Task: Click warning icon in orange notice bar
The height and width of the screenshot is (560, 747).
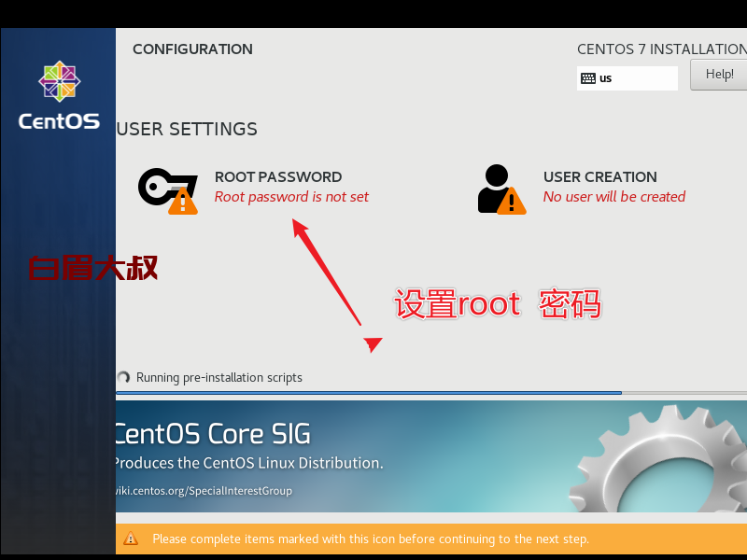Action: coord(131,539)
